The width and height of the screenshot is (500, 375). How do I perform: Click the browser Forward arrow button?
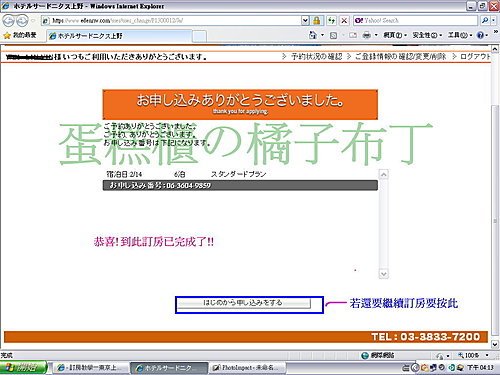pyautogui.click(x=22, y=21)
